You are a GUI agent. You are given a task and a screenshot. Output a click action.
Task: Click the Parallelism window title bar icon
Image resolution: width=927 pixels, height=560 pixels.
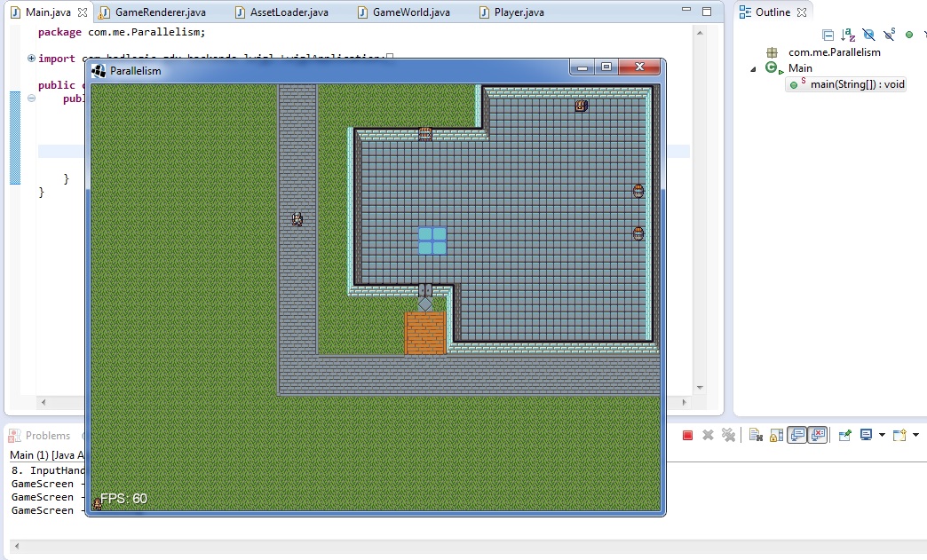click(x=99, y=71)
